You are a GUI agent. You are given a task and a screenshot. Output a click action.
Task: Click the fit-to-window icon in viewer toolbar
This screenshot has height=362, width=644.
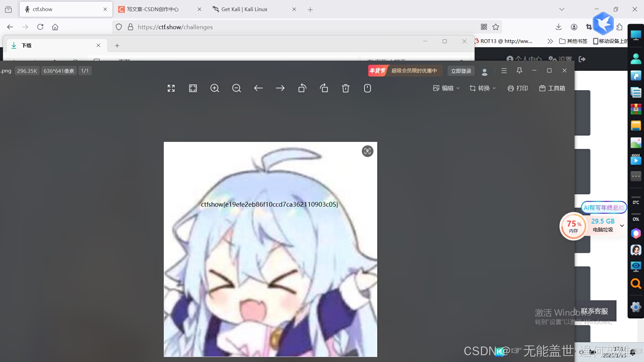coord(193,88)
